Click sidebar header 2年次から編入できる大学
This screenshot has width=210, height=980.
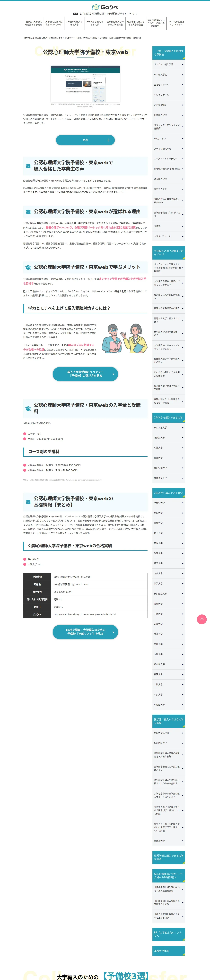tap(168, 417)
